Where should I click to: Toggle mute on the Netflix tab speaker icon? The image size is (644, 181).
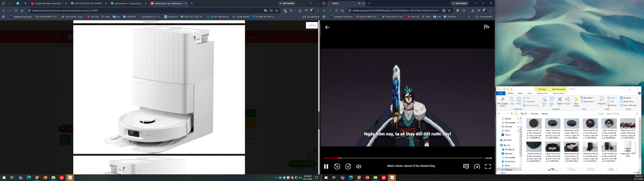tap(359, 3)
